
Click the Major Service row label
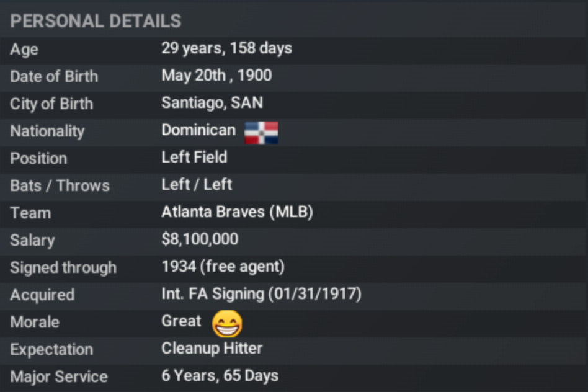(59, 376)
